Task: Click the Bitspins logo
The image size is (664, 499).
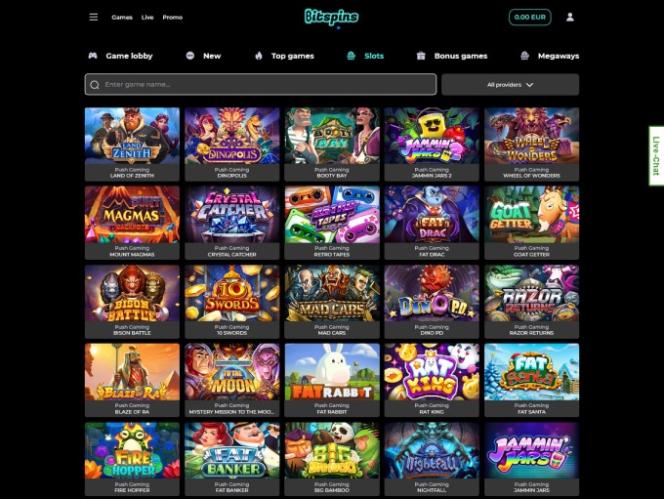Action: pyautogui.click(x=332, y=17)
